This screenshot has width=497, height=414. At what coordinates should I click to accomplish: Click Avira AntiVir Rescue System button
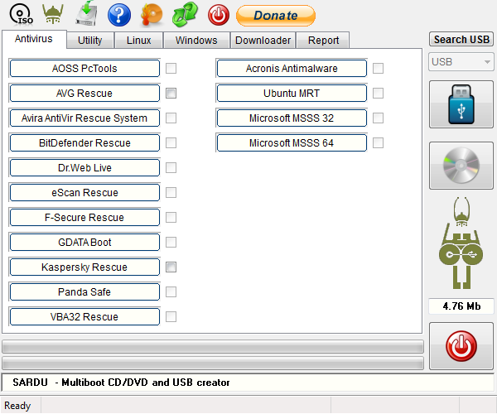pos(85,118)
